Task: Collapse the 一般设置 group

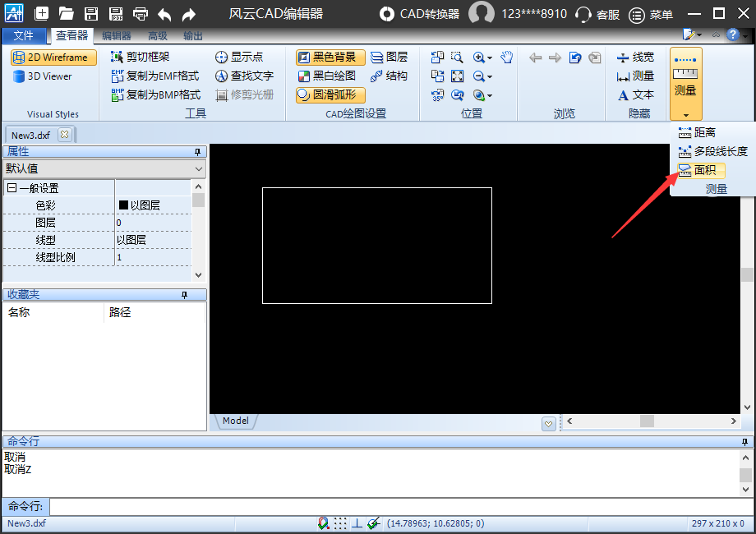Action: coord(12,188)
